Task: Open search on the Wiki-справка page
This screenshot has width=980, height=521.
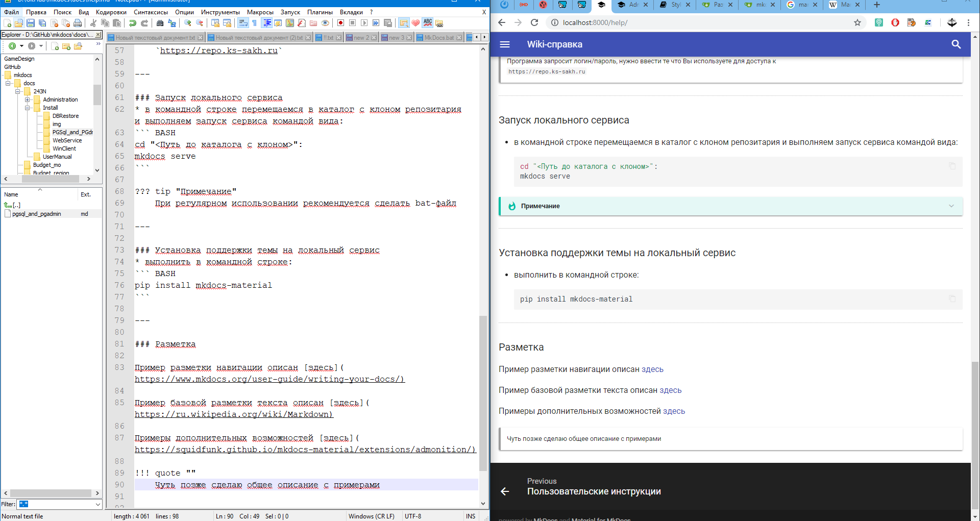Action: click(x=956, y=44)
